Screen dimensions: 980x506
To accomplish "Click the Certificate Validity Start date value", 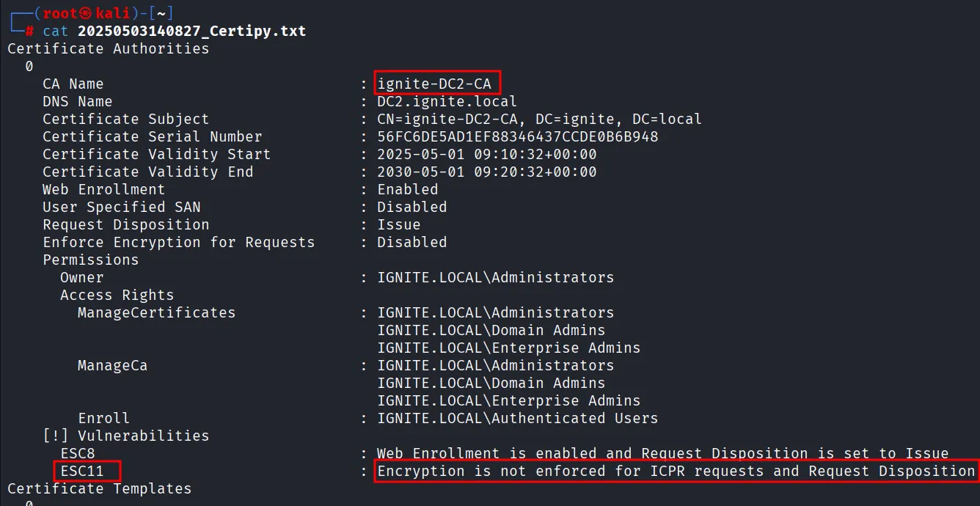I will 486,154.
